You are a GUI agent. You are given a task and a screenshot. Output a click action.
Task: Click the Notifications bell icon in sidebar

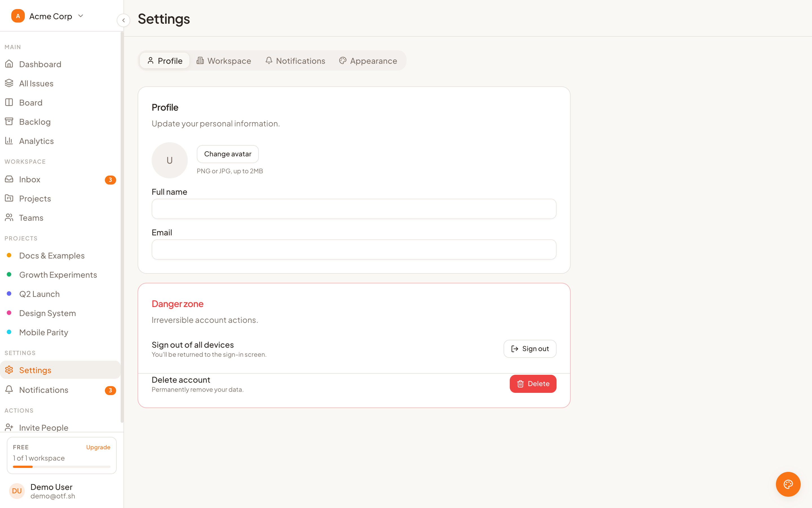tap(9, 389)
